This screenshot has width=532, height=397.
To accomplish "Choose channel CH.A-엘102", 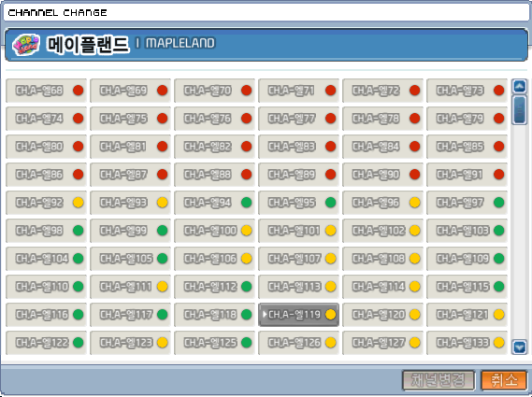I will [382, 231].
